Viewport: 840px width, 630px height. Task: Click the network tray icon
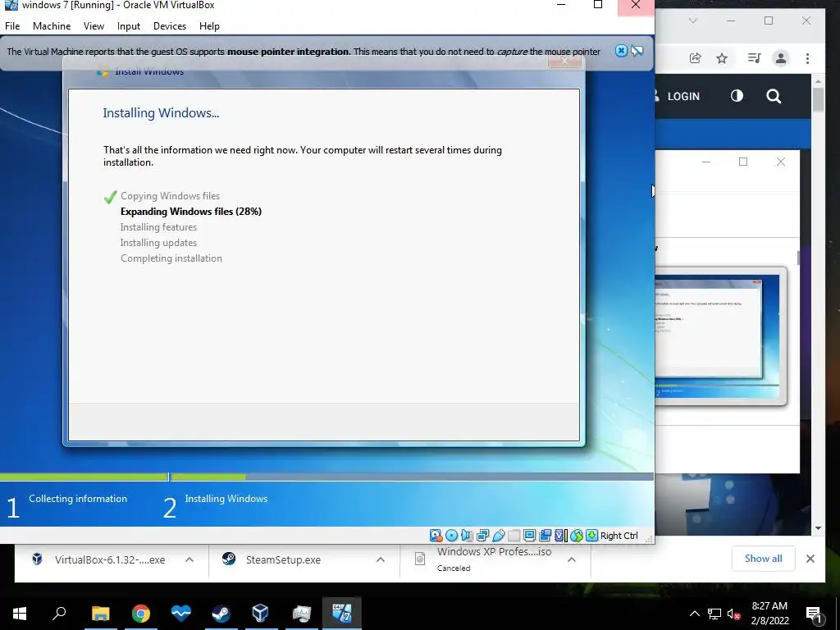(714, 614)
